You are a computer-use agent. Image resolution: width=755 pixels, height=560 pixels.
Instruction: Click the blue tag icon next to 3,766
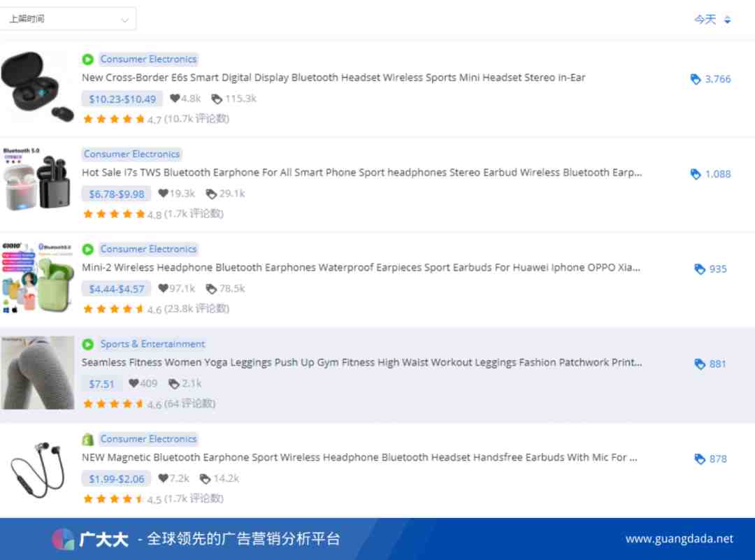[x=696, y=79]
